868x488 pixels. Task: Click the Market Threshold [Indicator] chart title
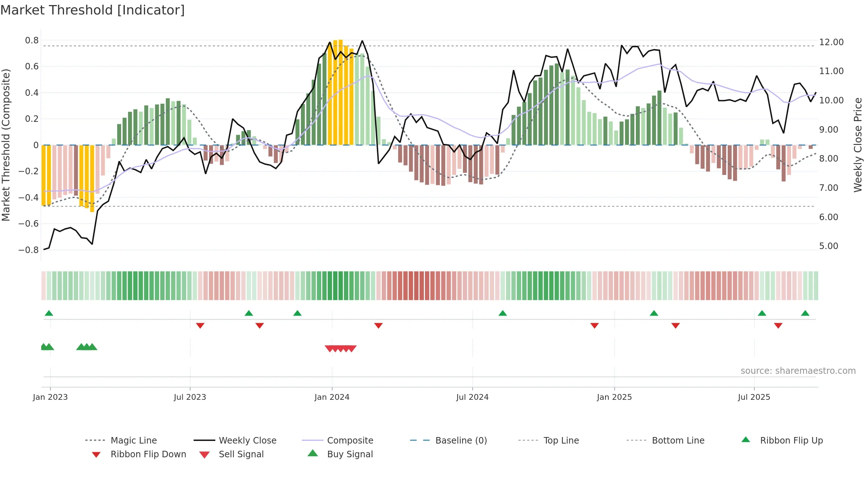point(93,10)
